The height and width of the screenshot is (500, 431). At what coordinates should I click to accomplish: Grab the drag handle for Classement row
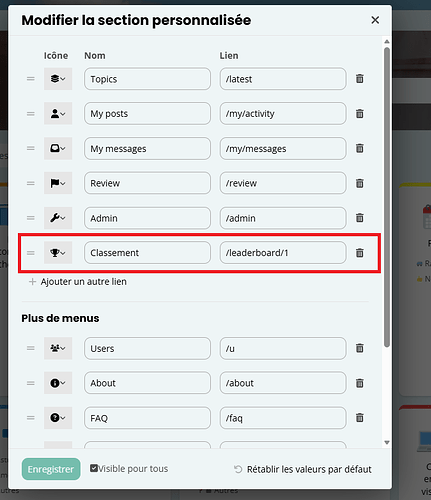(31, 253)
